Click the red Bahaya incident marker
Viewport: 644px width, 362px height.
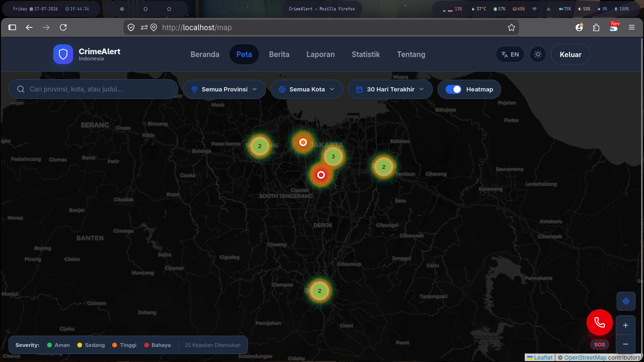321,175
